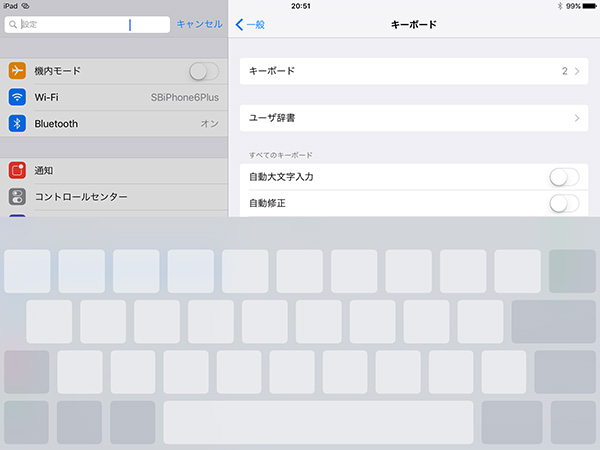Tap the Control Center (コントロールセンター) icon
The height and width of the screenshot is (450, 600).
[17, 197]
